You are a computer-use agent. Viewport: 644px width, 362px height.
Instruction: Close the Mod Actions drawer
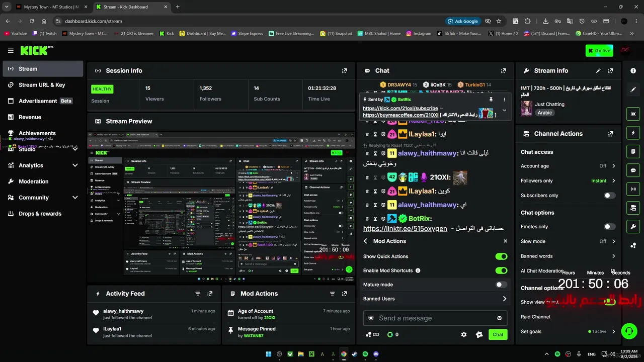point(505,241)
